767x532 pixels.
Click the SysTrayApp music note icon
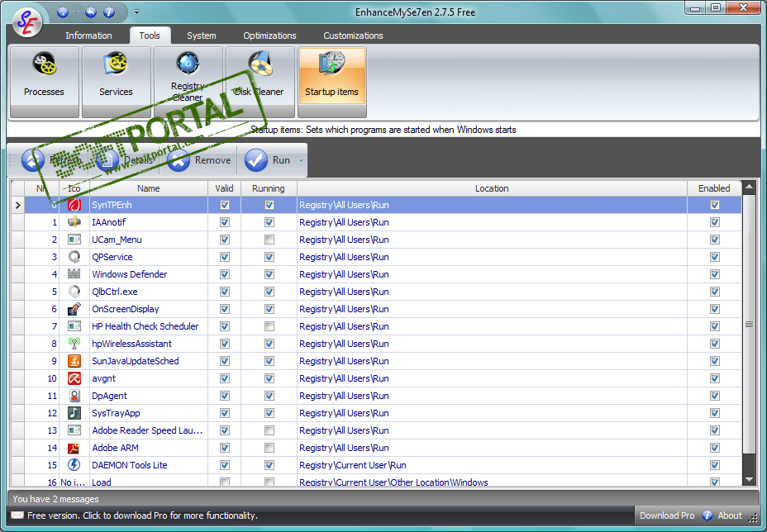[74, 413]
